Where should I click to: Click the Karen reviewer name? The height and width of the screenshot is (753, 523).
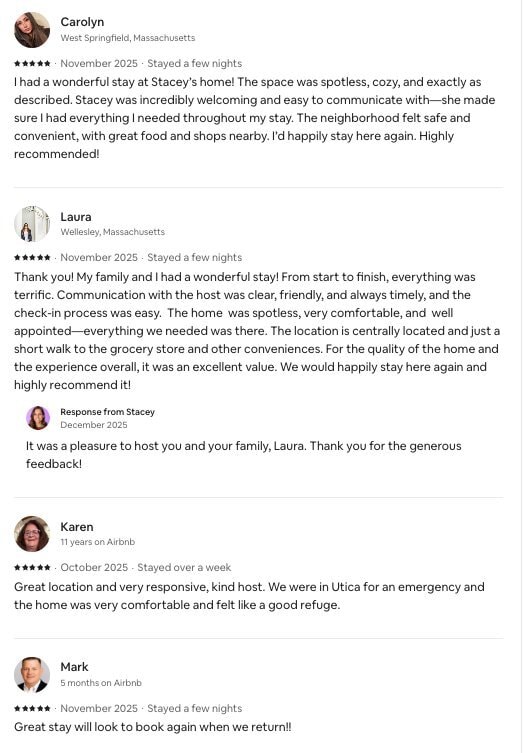pos(77,527)
